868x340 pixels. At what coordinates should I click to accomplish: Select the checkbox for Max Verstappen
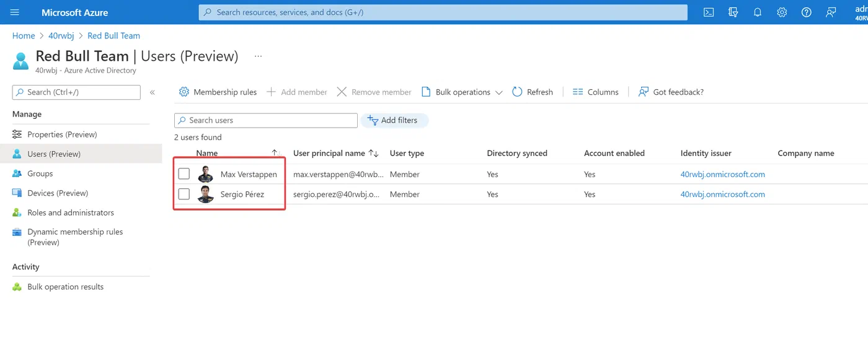[x=184, y=174]
